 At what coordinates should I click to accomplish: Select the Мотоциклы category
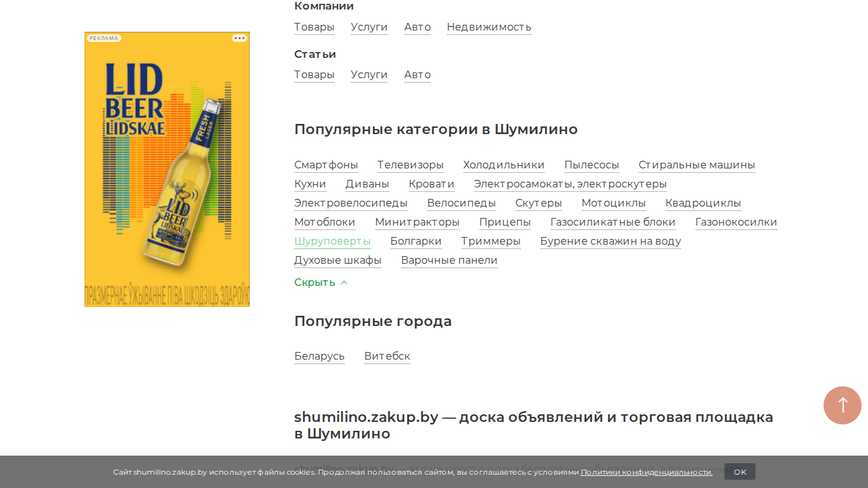click(x=614, y=203)
